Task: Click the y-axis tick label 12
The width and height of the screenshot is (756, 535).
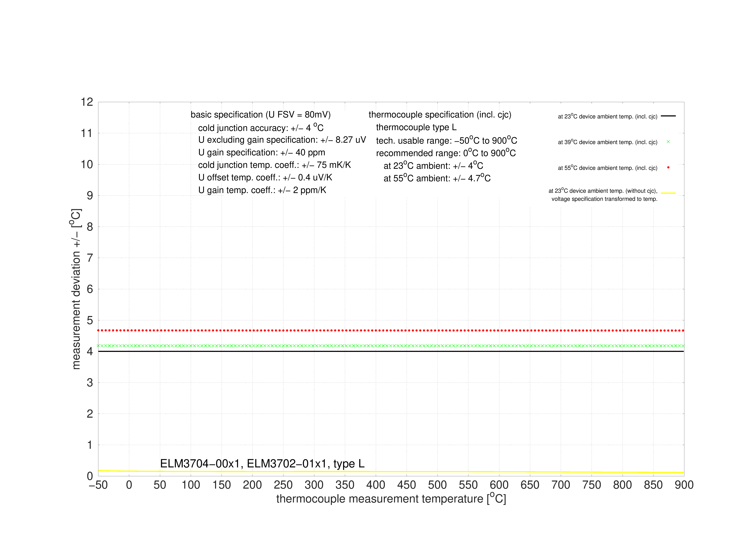Action: click(87, 102)
